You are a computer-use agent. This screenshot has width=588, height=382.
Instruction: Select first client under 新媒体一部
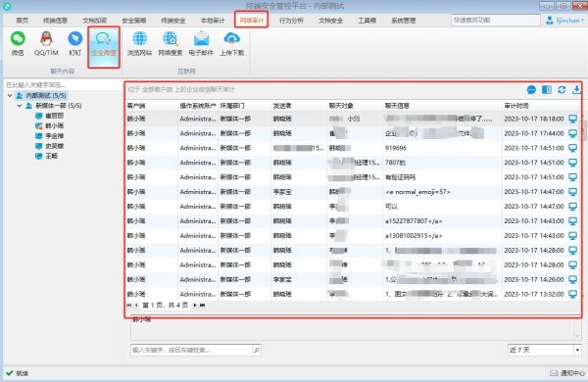coord(49,116)
